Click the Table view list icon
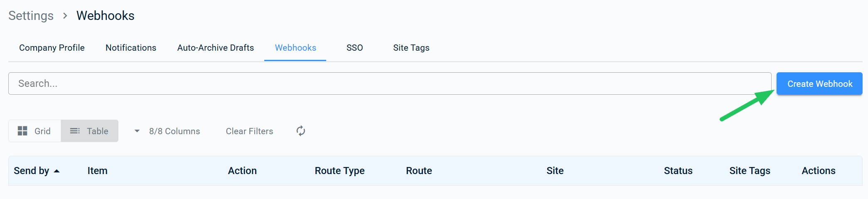 [75, 131]
